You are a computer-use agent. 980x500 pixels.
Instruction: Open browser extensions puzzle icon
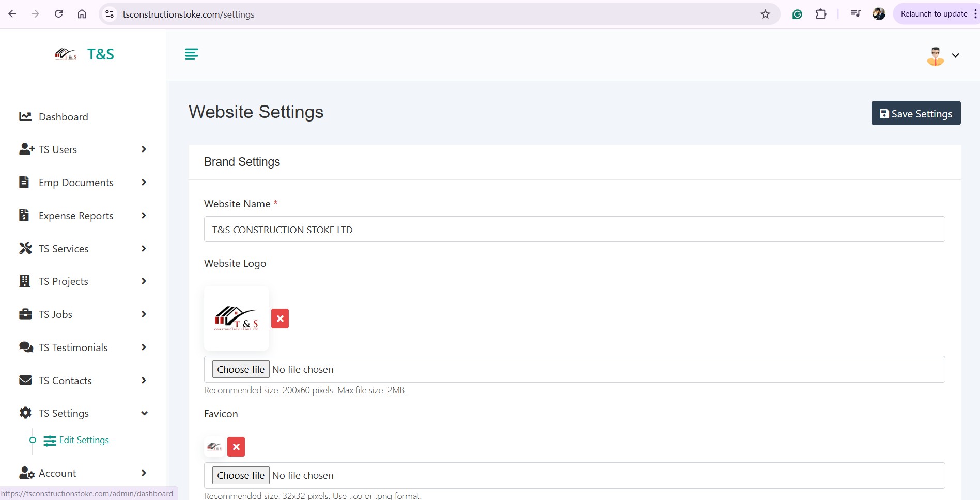821,14
